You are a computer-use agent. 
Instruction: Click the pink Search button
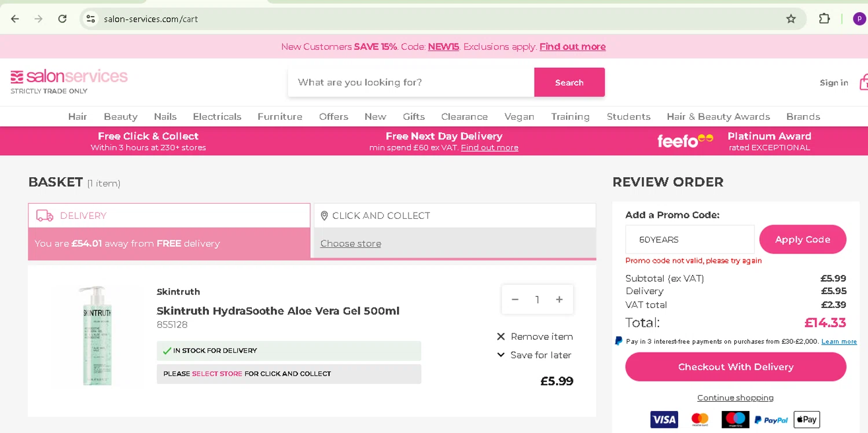coord(569,82)
